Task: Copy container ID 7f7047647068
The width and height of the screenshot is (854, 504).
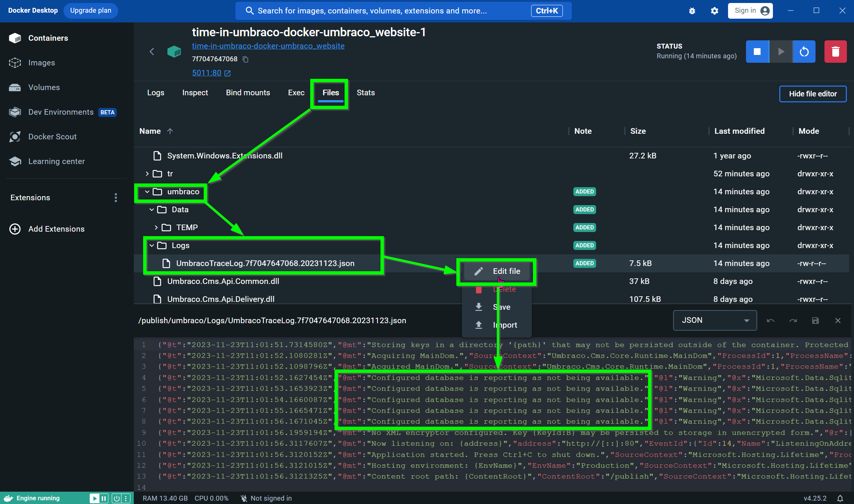Action: coord(246,59)
